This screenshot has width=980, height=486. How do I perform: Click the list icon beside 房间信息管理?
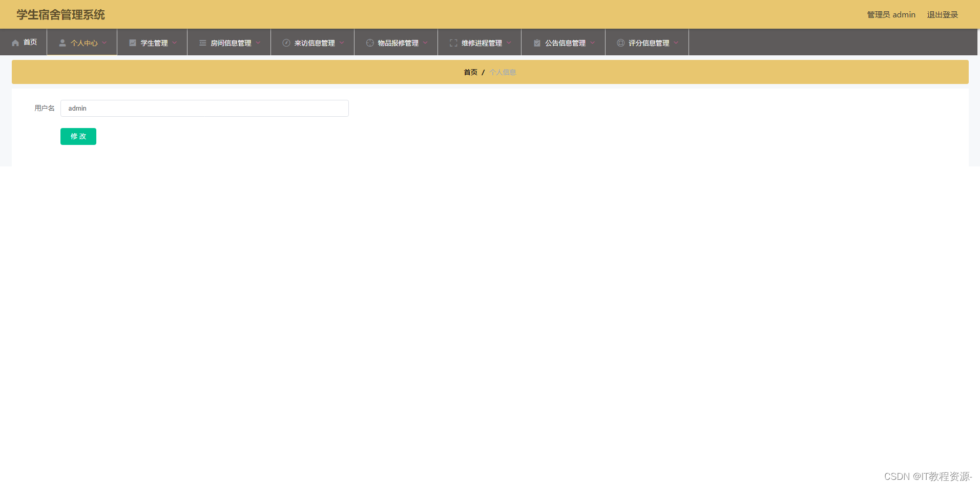click(203, 43)
